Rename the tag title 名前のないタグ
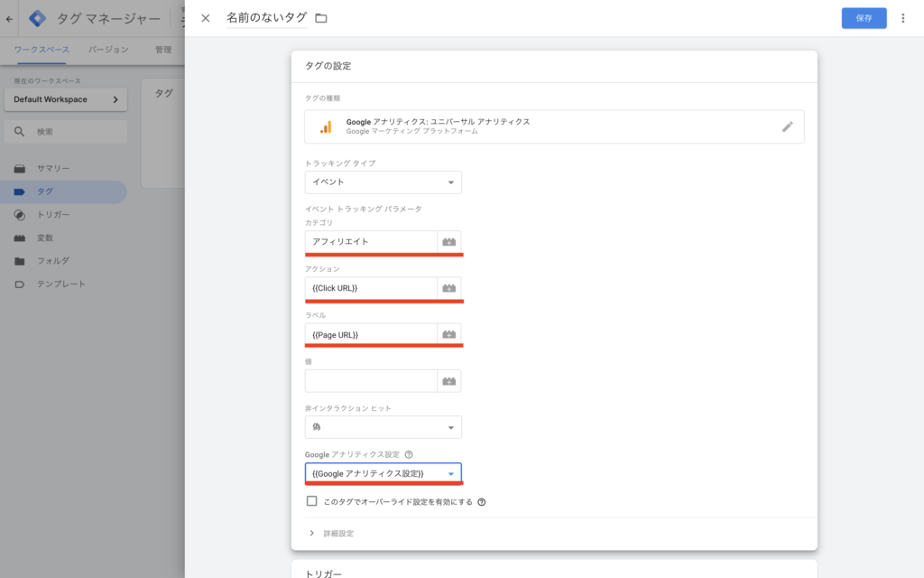Screen dimensions: 924x578 point(266,18)
